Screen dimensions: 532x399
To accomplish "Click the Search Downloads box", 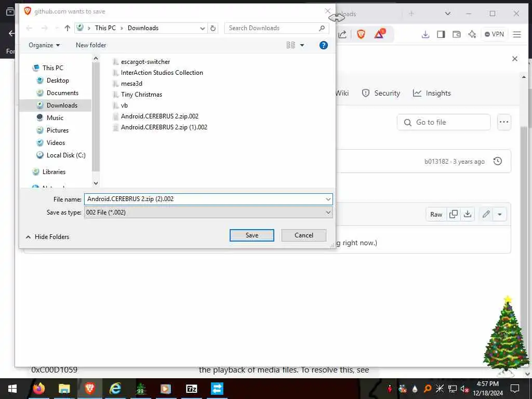I will pos(276,28).
